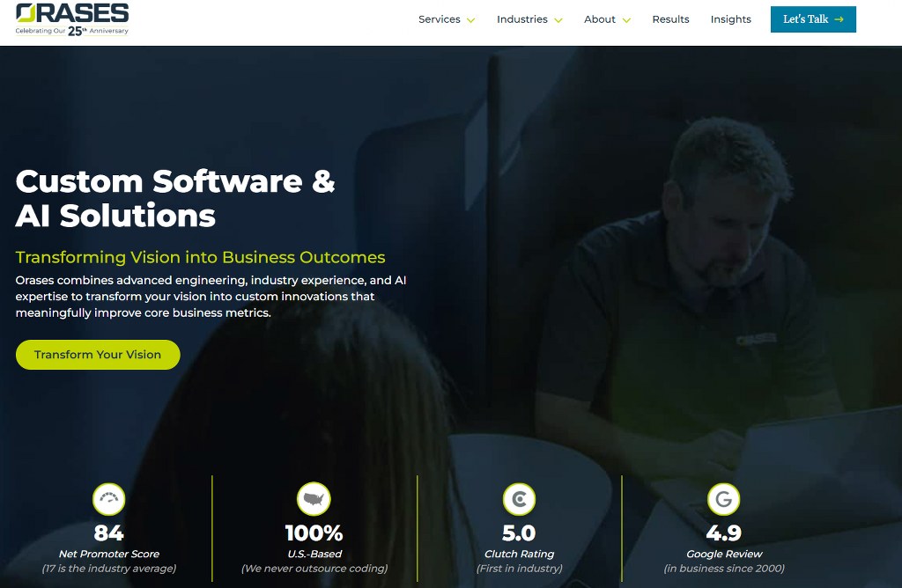The width and height of the screenshot is (902, 588).
Task: Click '(in business since 2000)' text
Action: point(724,568)
